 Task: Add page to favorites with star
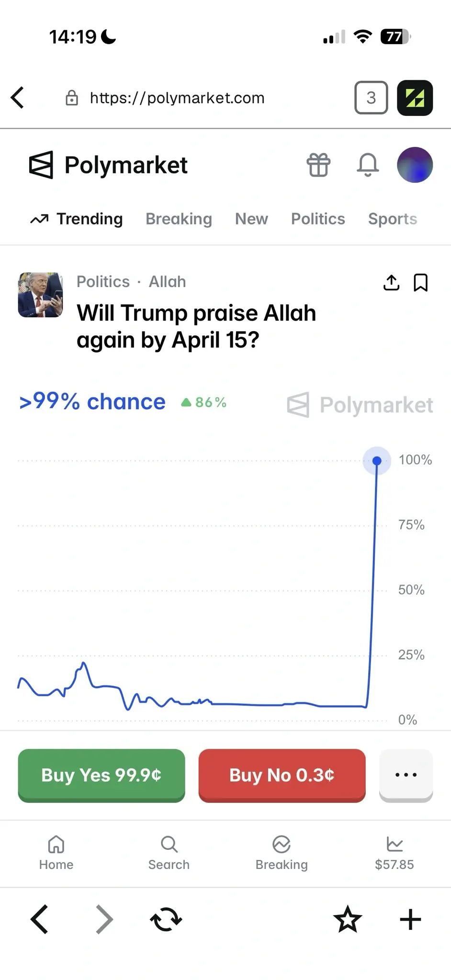click(x=348, y=919)
